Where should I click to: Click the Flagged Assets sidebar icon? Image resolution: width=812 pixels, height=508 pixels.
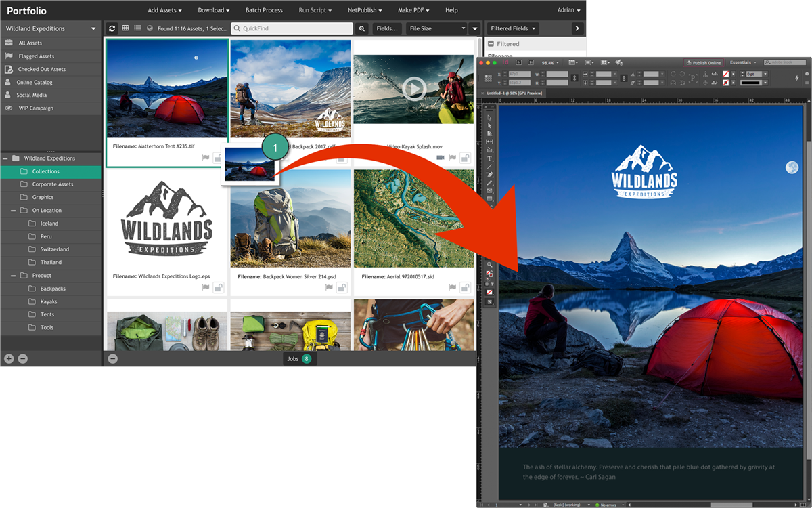click(9, 56)
